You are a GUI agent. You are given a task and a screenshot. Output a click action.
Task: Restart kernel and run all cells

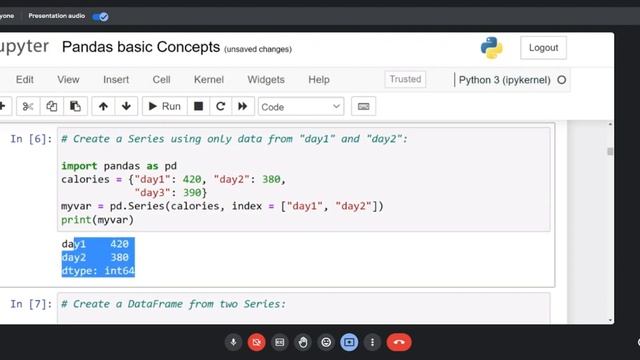click(x=243, y=107)
